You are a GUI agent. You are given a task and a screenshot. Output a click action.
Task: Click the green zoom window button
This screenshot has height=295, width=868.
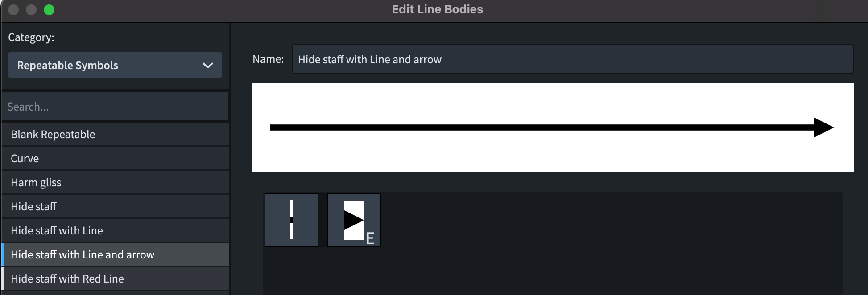pos(49,10)
